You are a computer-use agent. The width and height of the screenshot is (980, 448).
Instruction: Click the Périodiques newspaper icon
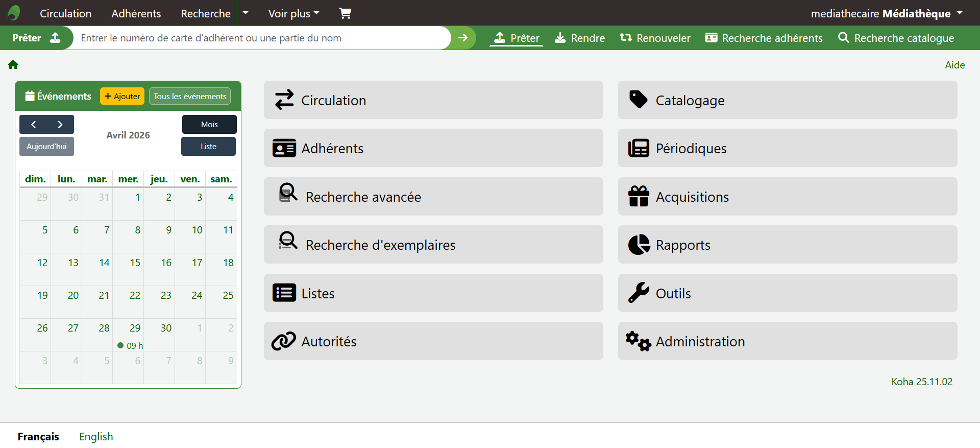coord(639,148)
